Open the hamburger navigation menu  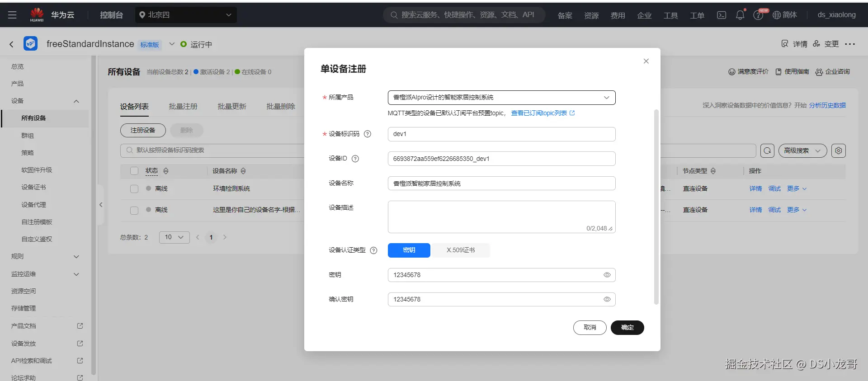point(12,15)
